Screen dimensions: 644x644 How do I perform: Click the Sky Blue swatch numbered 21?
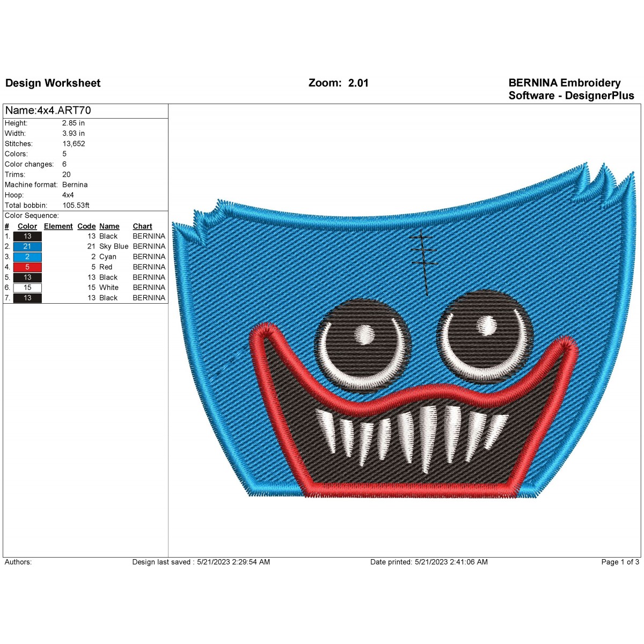pos(27,246)
